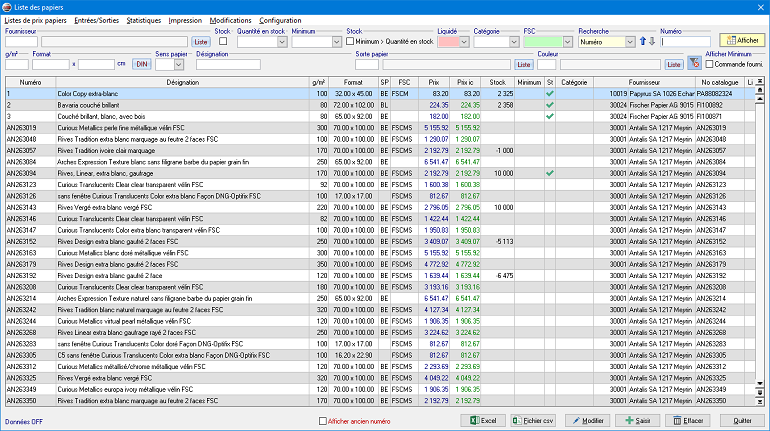Click the Afficher button with table icon
The width and height of the screenshot is (770, 431).
point(742,40)
